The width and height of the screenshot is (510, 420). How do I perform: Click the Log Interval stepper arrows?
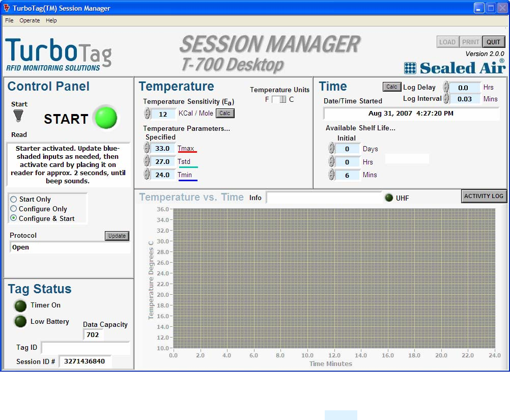(x=445, y=98)
